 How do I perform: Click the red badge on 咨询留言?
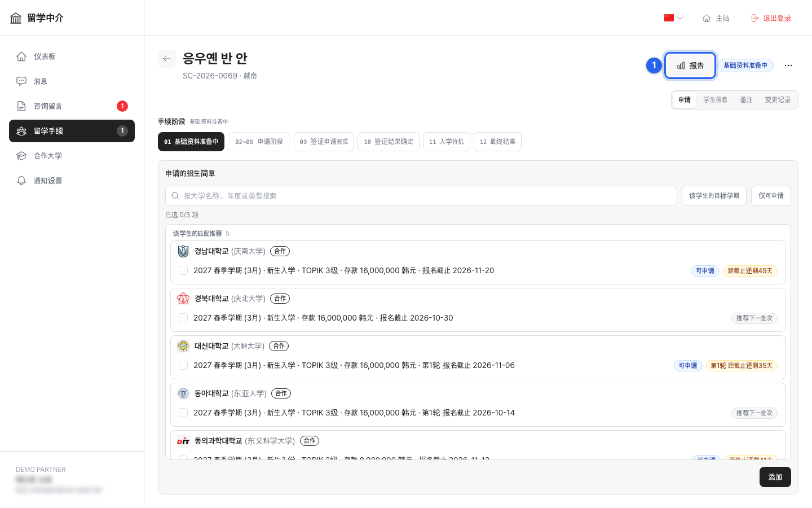(122, 106)
